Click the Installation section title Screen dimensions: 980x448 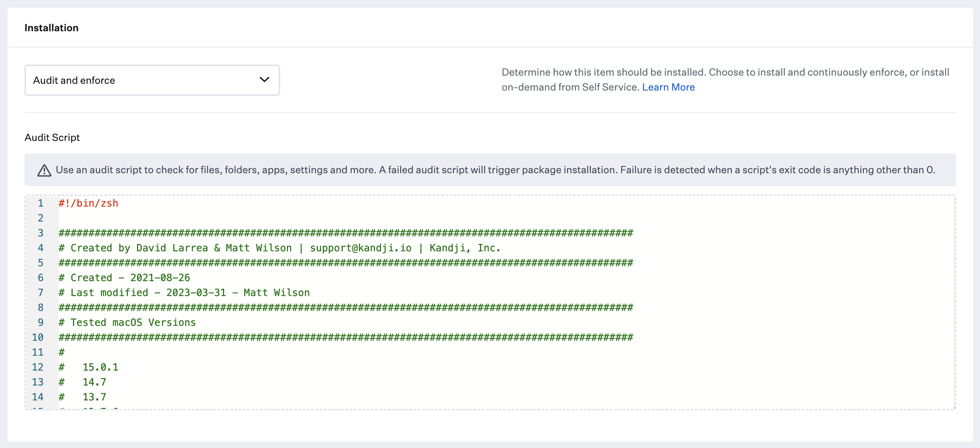point(51,28)
